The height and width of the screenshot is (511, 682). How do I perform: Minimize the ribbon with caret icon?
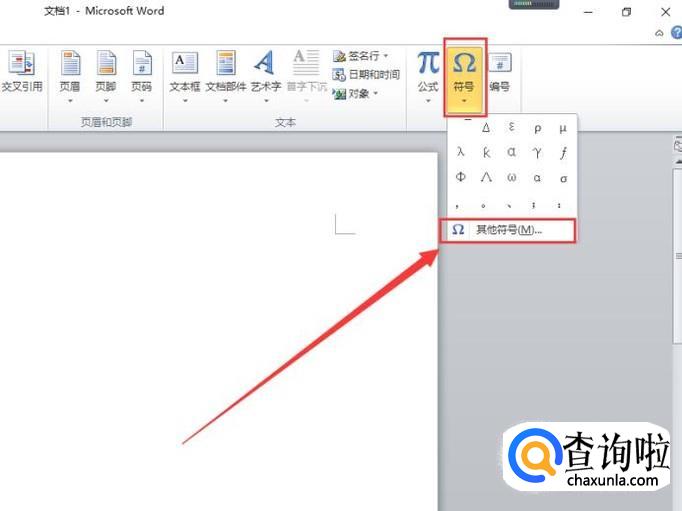pyautogui.click(x=659, y=33)
